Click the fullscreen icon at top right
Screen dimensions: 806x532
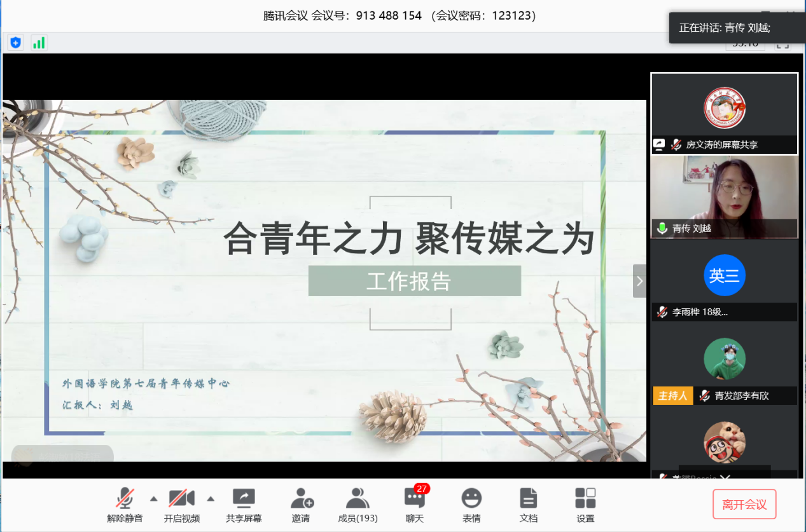(782, 44)
